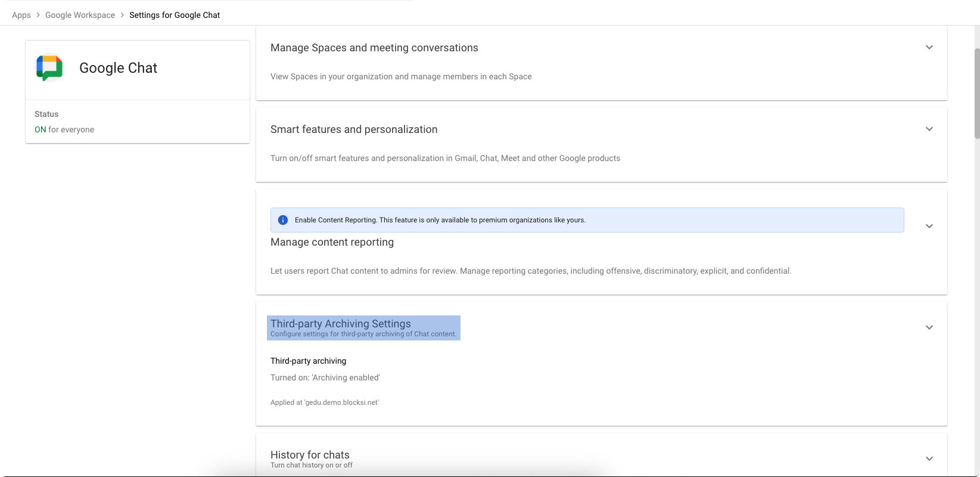Expand Smart features and personalization chevron
Screen dimensions: 980x477
point(929,129)
